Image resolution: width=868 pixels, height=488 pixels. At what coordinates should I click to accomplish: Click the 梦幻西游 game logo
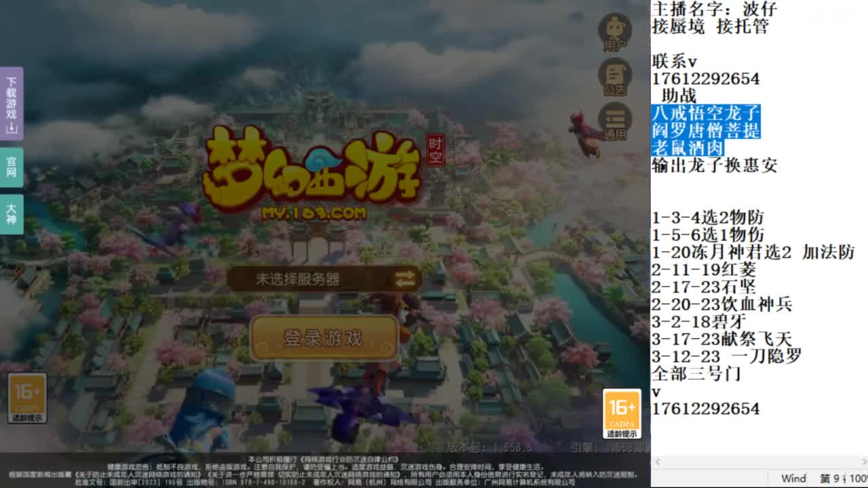coord(311,171)
